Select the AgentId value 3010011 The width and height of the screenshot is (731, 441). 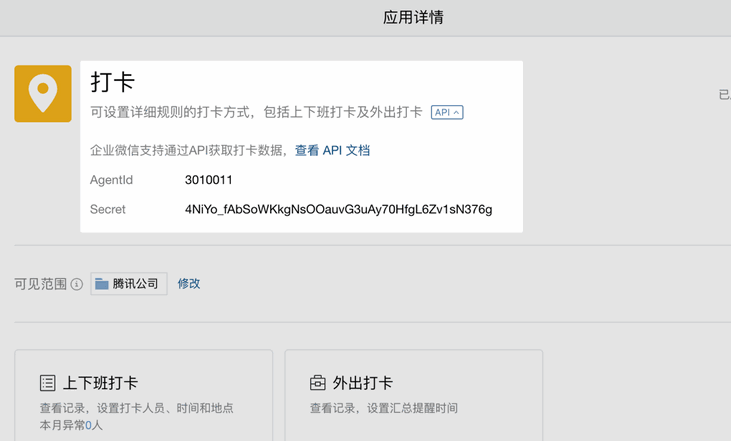(208, 180)
